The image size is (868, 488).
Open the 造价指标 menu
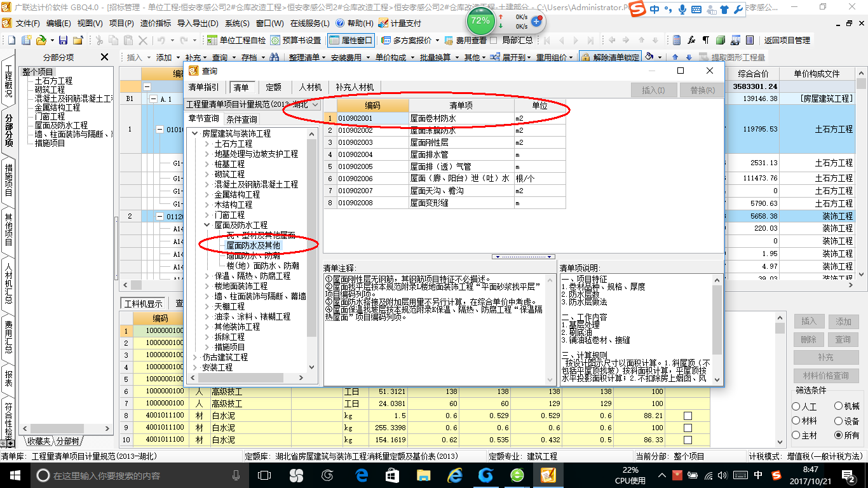pyautogui.click(x=156, y=23)
